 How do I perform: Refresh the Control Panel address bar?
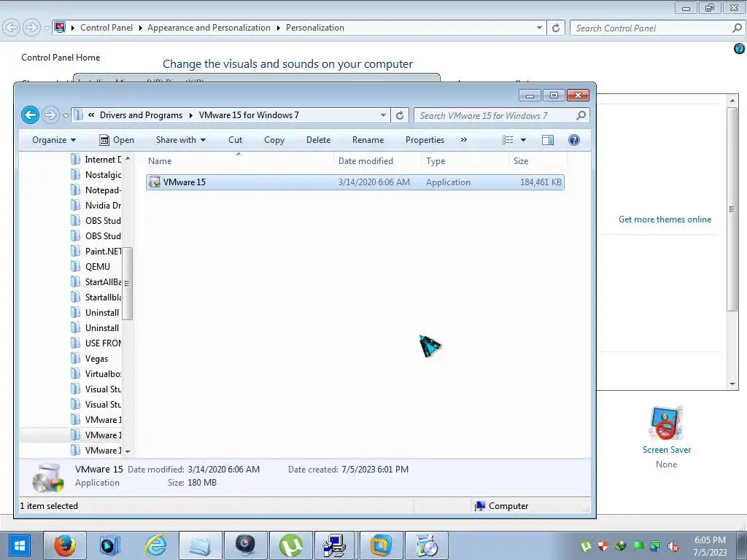click(555, 28)
